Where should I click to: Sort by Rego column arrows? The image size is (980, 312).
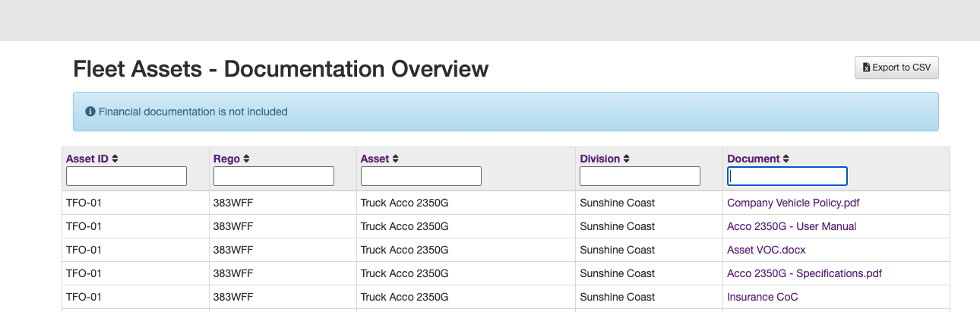tap(246, 159)
